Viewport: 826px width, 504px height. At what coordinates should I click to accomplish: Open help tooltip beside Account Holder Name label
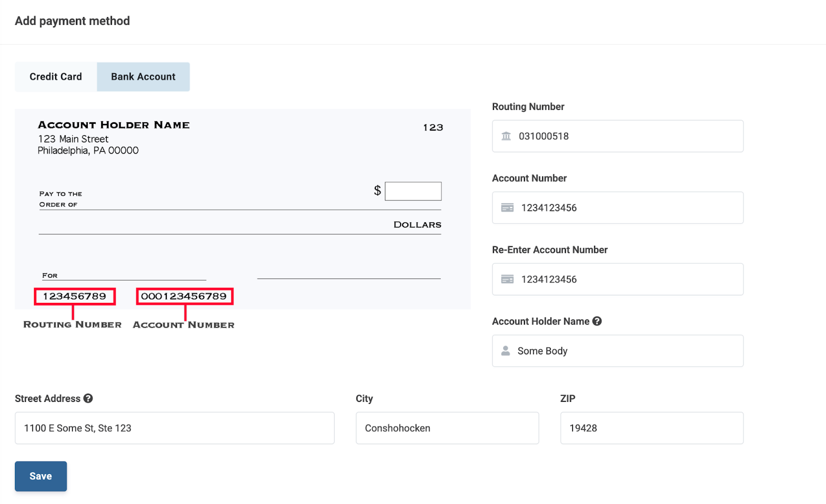click(x=597, y=321)
